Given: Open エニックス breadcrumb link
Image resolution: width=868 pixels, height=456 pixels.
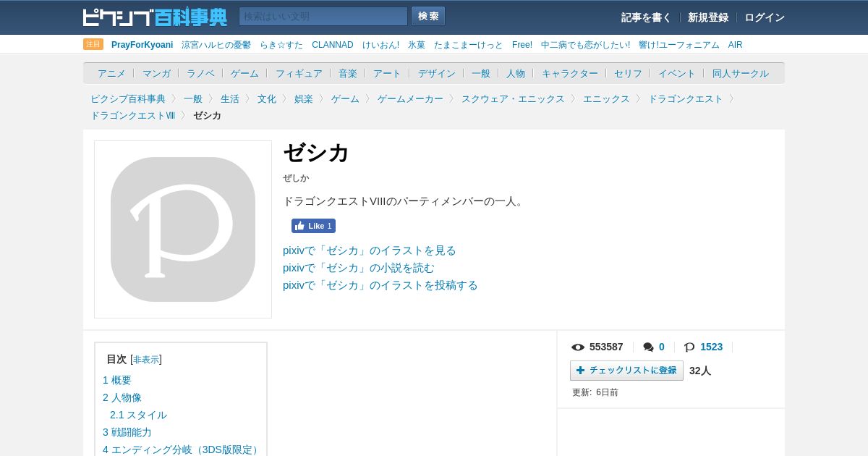Looking at the screenshot, I should pyautogui.click(x=606, y=98).
